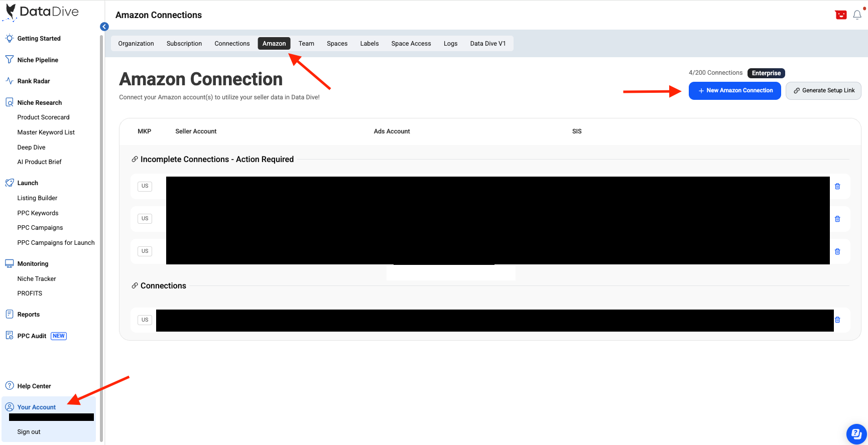Click the Getting Started lightbulb icon

[x=9, y=38]
